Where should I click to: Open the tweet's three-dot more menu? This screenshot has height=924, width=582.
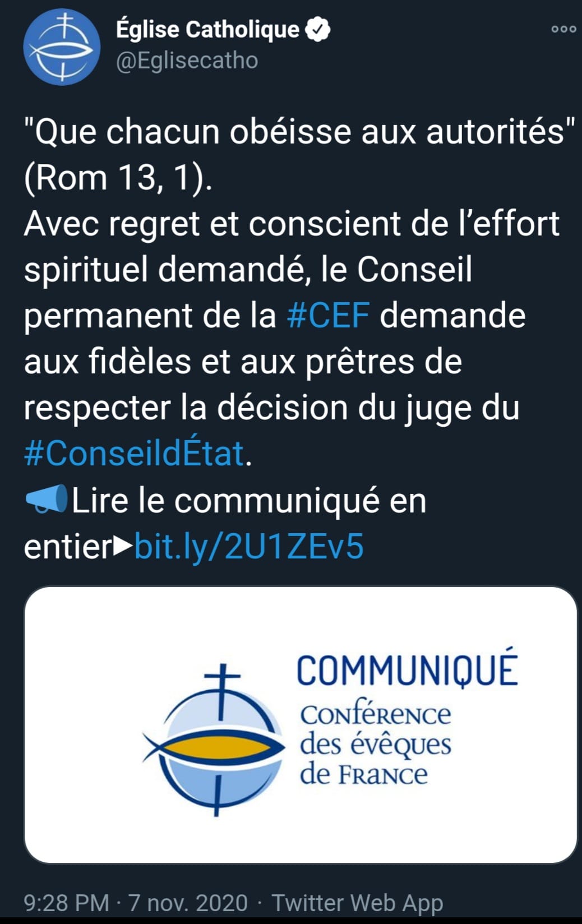coord(563,29)
